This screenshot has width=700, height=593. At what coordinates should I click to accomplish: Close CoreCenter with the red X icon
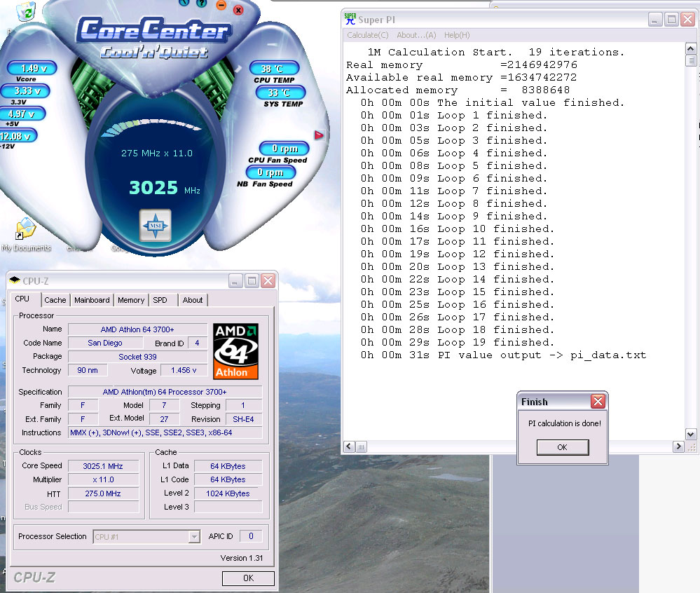pyautogui.click(x=238, y=10)
